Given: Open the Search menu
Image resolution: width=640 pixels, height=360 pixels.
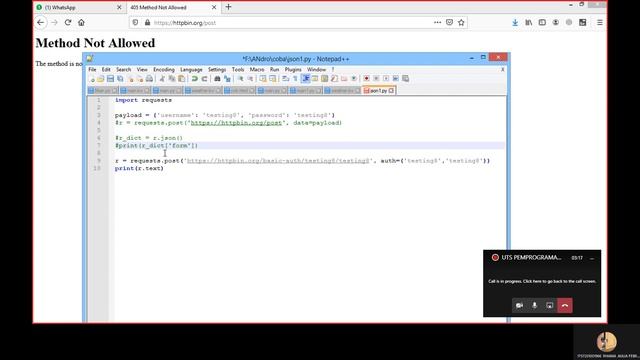Looking at the screenshot, I should pyautogui.click(x=124, y=70).
